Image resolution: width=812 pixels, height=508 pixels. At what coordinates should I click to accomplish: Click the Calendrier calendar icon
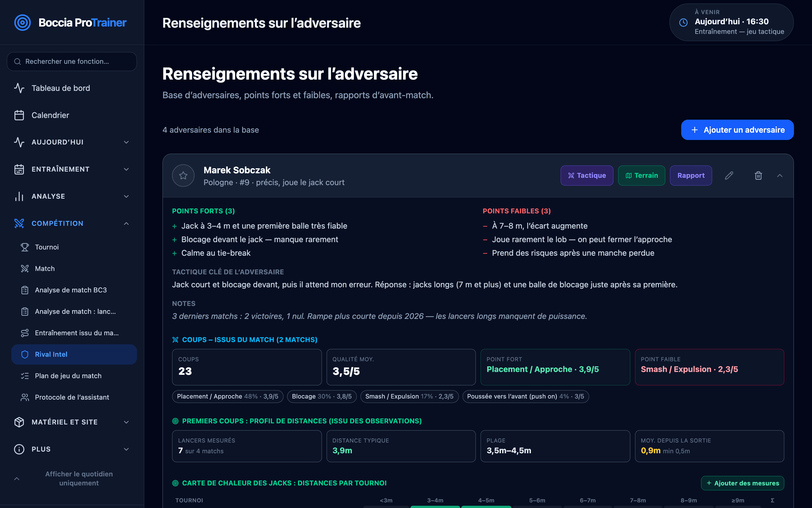coord(19,115)
